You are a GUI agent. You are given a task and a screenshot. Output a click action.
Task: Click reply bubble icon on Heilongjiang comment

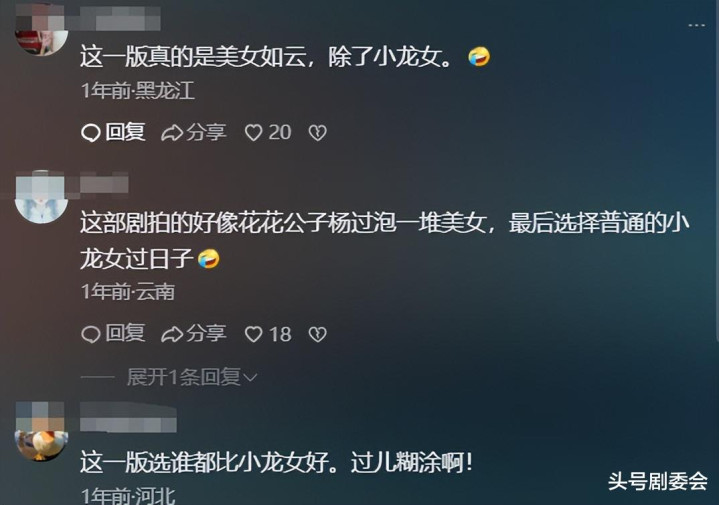click(x=91, y=133)
